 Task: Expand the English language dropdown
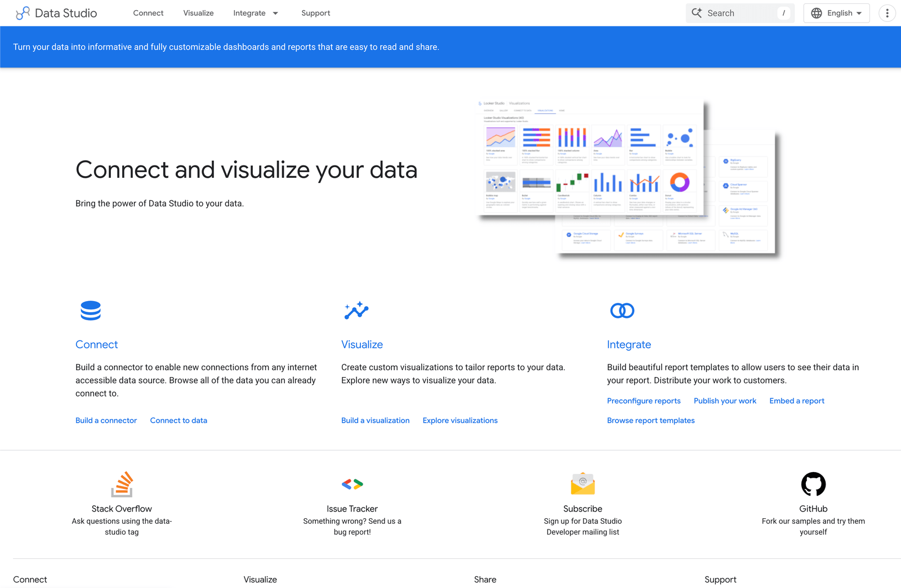837,13
